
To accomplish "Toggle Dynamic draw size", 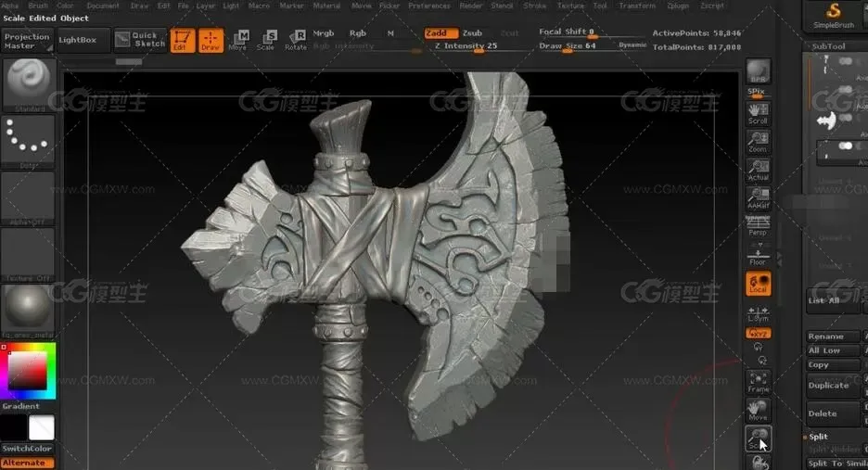I will coord(632,44).
